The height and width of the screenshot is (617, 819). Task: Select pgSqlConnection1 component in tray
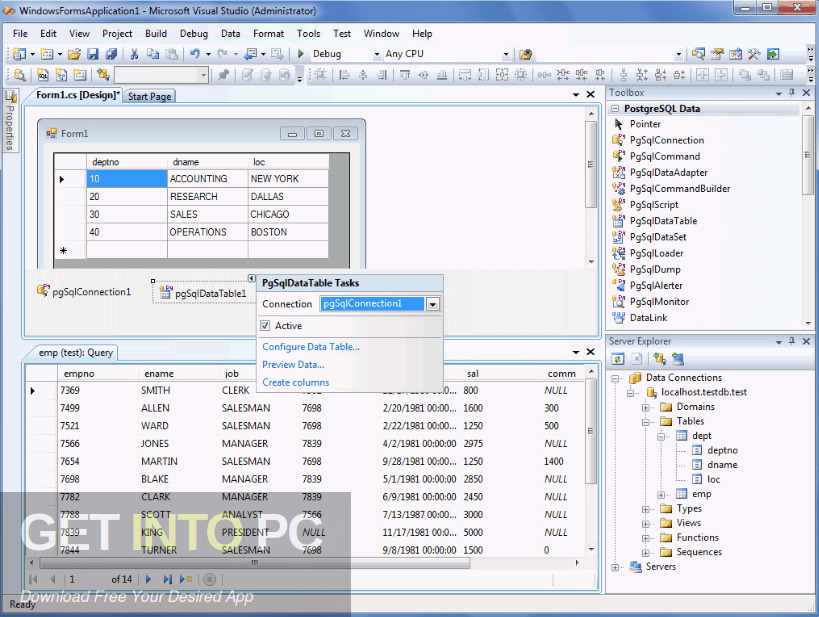coord(84,292)
